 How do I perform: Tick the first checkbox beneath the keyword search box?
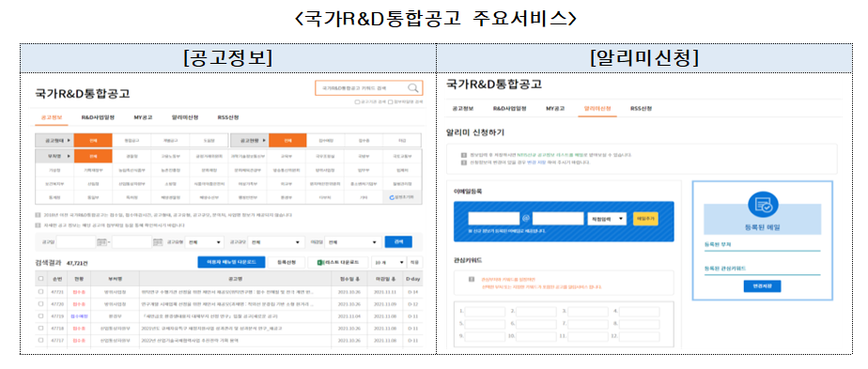pyautogui.click(x=358, y=101)
